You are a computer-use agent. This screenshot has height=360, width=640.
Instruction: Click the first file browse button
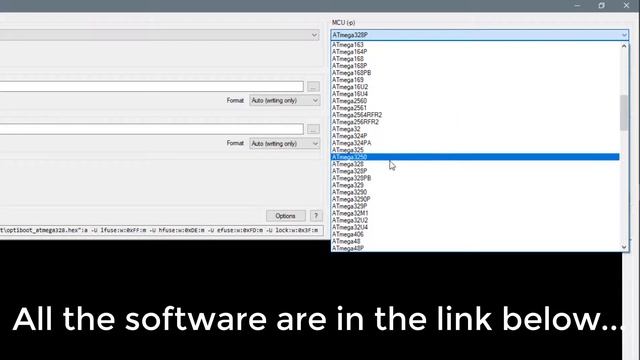pyautogui.click(x=313, y=87)
